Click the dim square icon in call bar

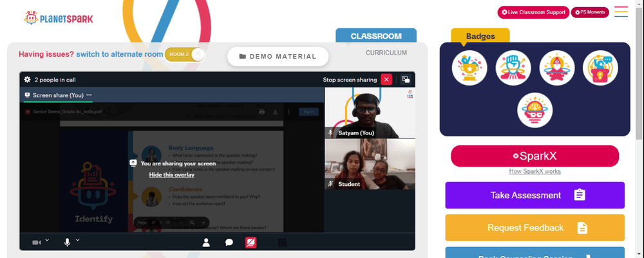click(282, 243)
